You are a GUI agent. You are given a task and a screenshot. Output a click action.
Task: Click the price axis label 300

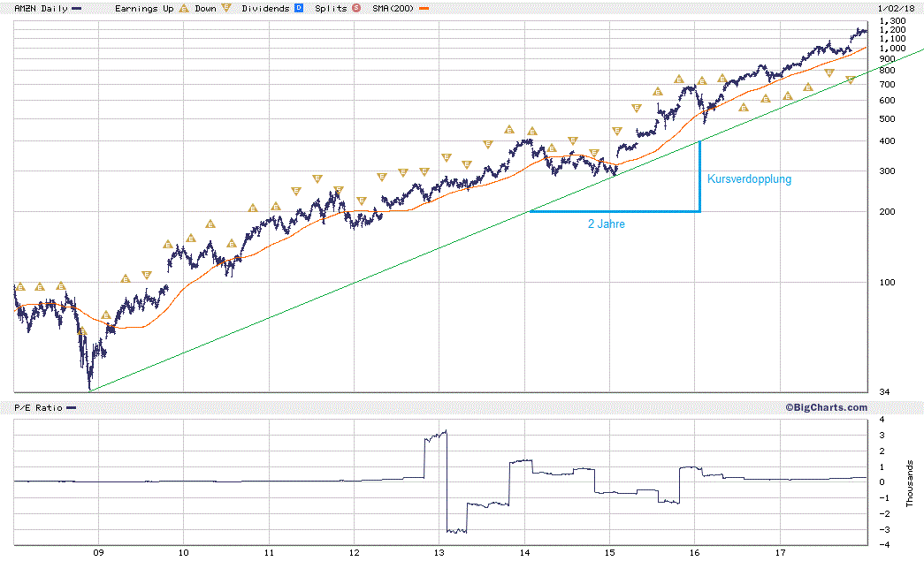(887, 171)
